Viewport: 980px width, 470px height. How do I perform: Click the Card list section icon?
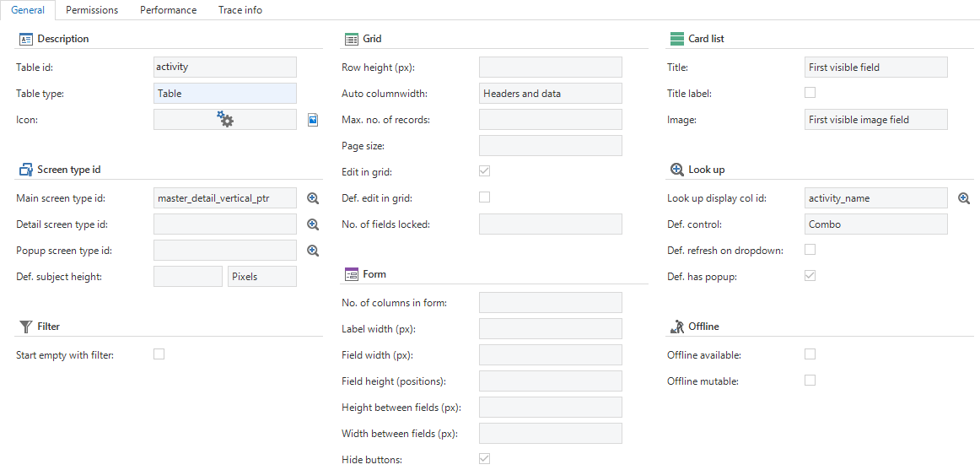(x=676, y=39)
